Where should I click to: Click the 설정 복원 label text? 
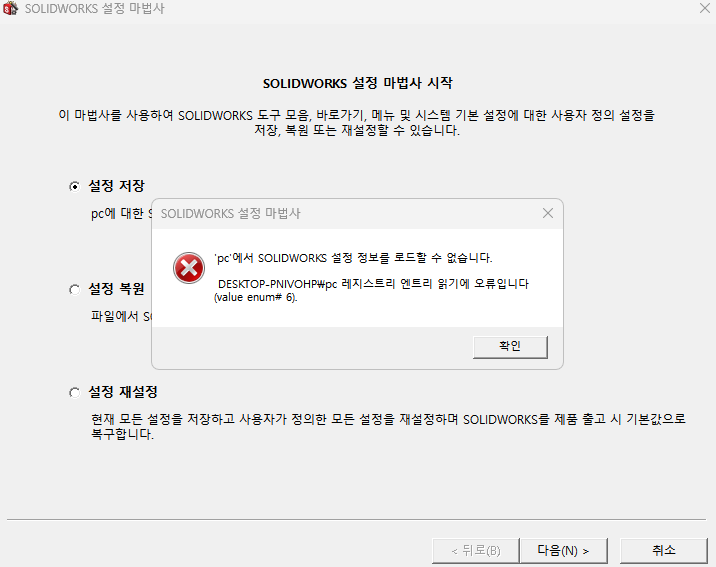tap(116, 290)
